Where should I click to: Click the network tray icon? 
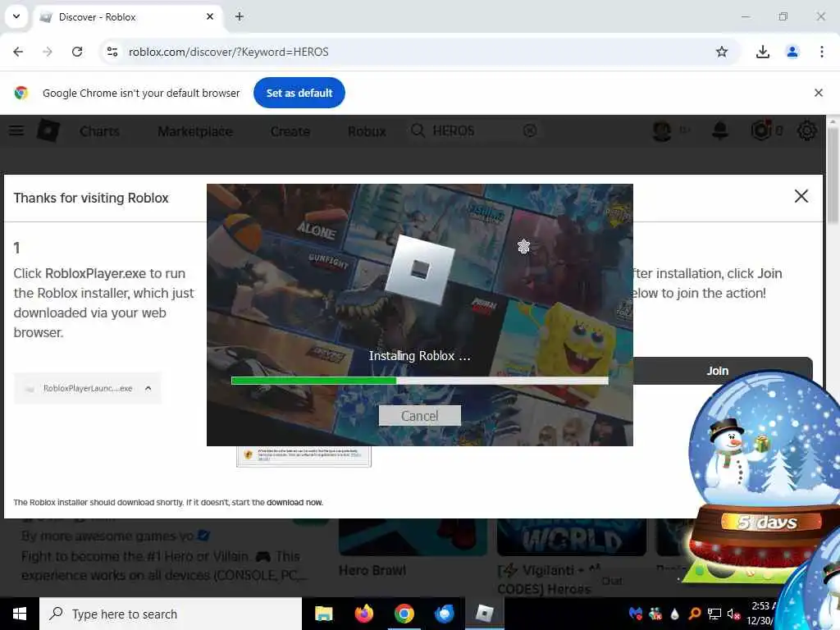pos(714,614)
